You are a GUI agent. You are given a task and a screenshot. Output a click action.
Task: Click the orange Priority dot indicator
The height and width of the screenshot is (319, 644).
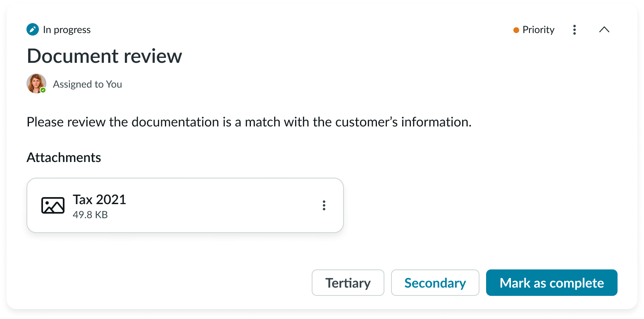(x=516, y=30)
